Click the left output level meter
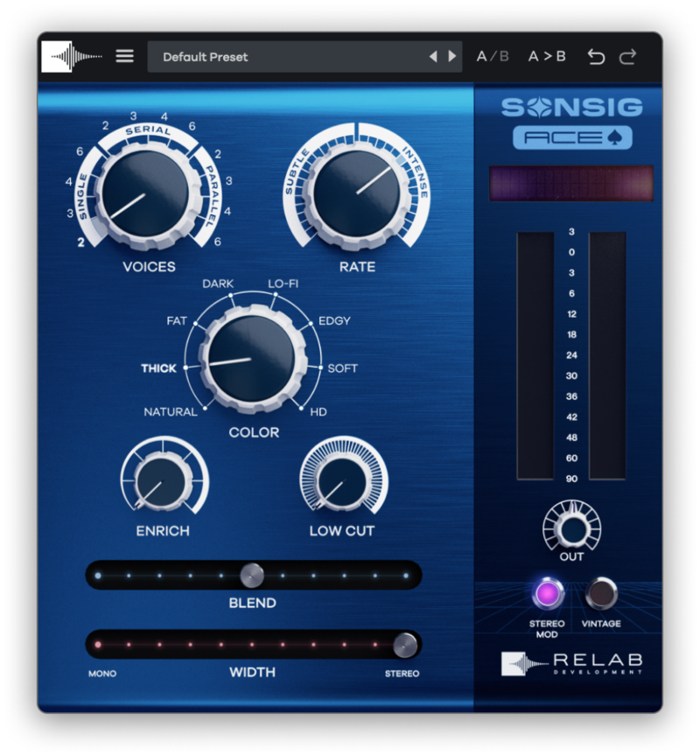This screenshot has width=700, height=756. coord(535,356)
